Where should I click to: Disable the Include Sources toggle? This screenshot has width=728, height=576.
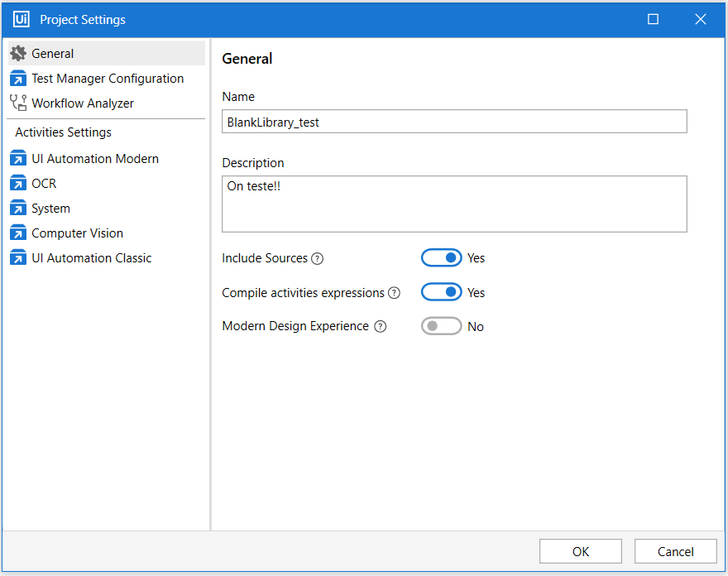[441, 258]
